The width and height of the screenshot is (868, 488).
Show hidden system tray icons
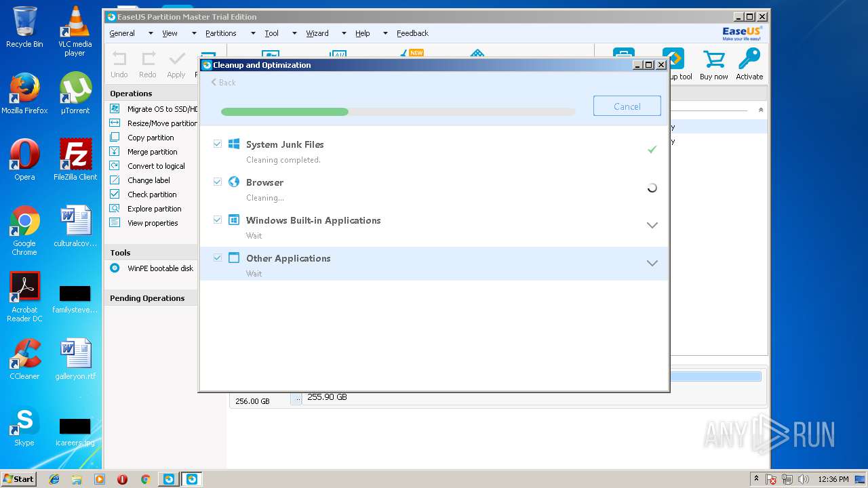pos(756,479)
